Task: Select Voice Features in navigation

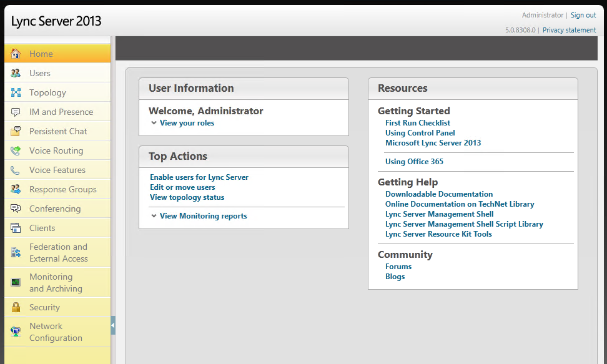Action: click(x=57, y=170)
